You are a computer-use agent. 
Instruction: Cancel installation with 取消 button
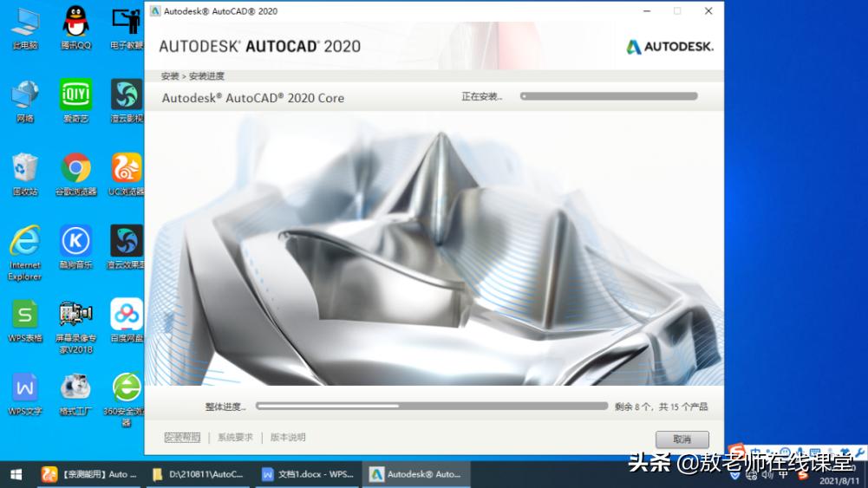tap(682, 439)
